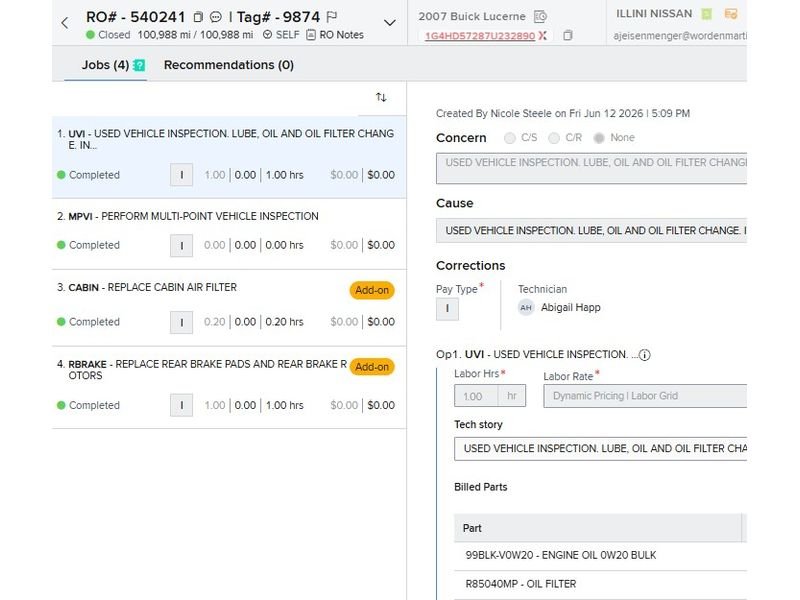Click the 0.20 hrs value on CABIN job
800x600 pixels.
click(284, 322)
